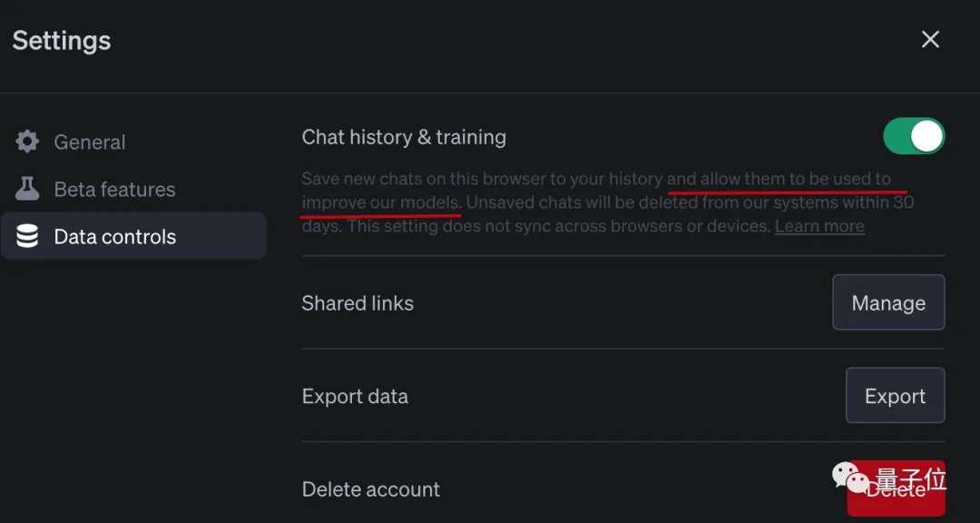Viewport: 980px width, 523px height.
Task: Click the Delete account row label
Action: click(370, 489)
